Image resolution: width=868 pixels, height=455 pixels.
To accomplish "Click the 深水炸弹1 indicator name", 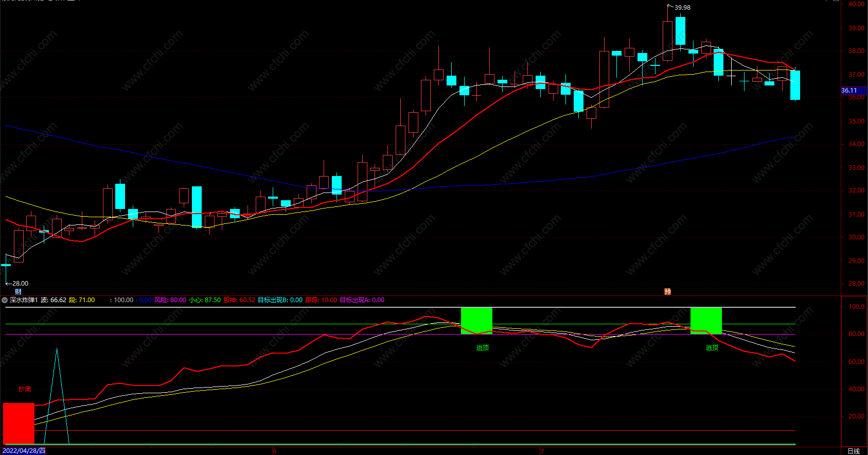I will pos(24,300).
